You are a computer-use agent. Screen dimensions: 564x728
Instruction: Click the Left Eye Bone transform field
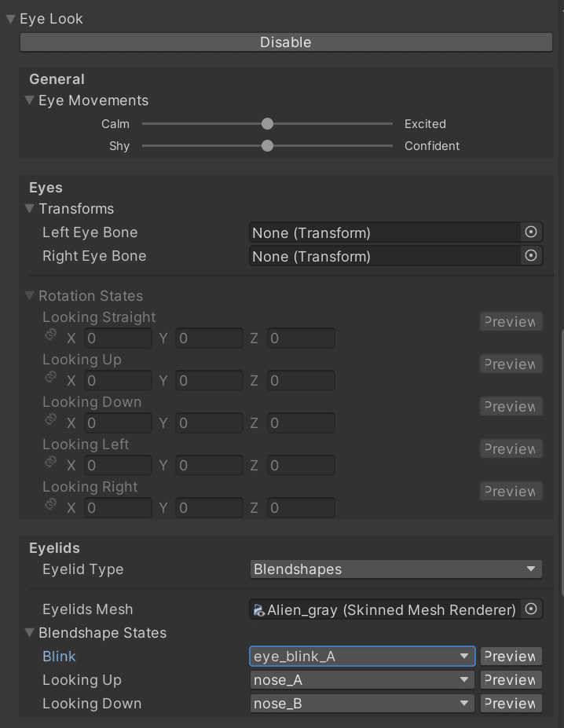(385, 232)
